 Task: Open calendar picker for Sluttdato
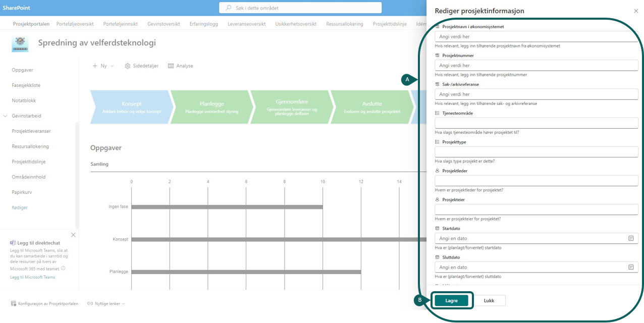[630, 267]
